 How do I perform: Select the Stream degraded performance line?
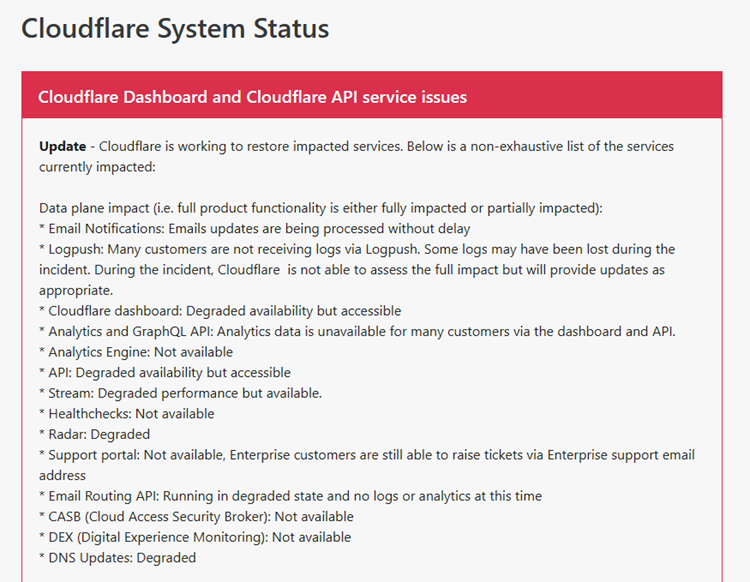pos(180,393)
